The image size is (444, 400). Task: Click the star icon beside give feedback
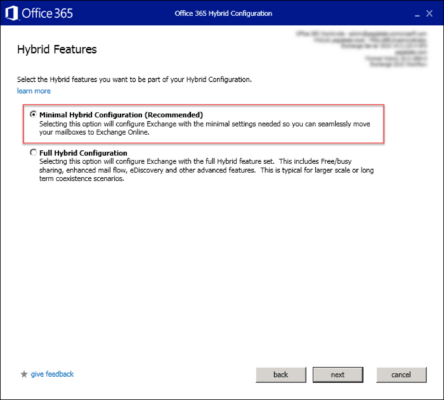coord(24,374)
